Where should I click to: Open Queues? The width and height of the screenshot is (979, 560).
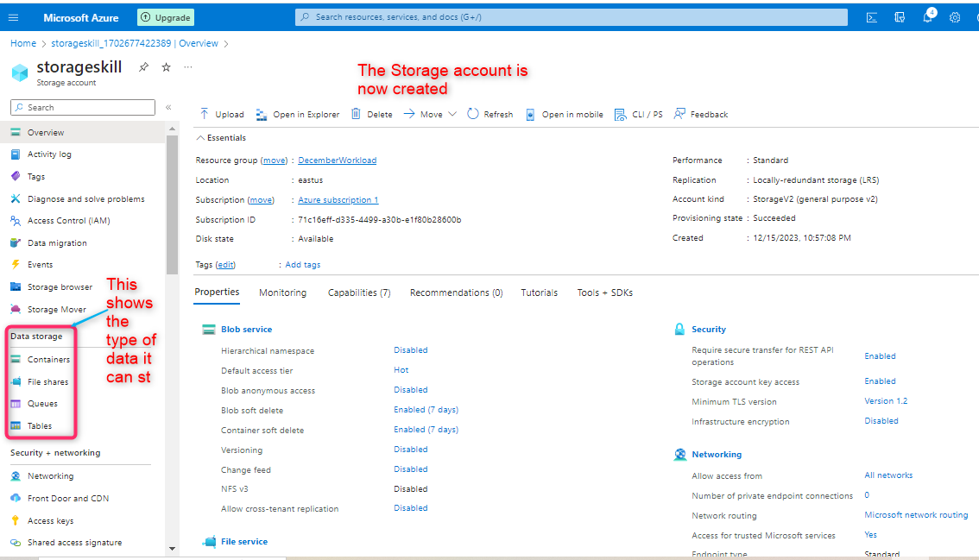coord(41,403)
